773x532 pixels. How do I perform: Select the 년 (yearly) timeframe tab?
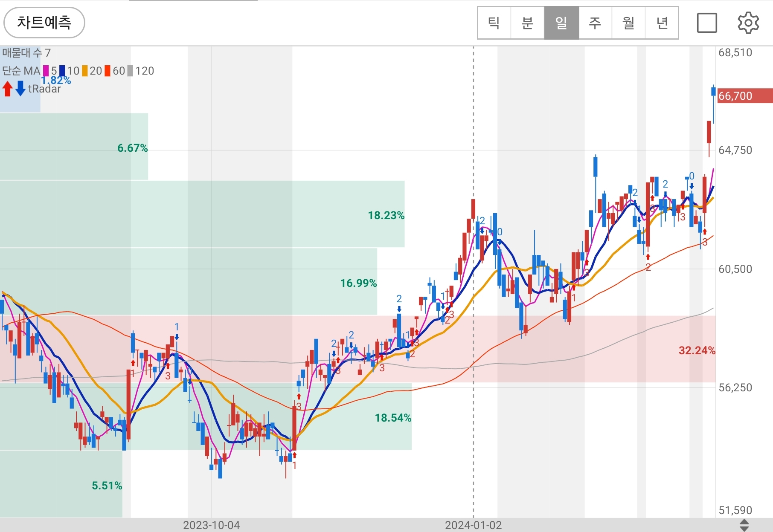click(x=662, y=23)
